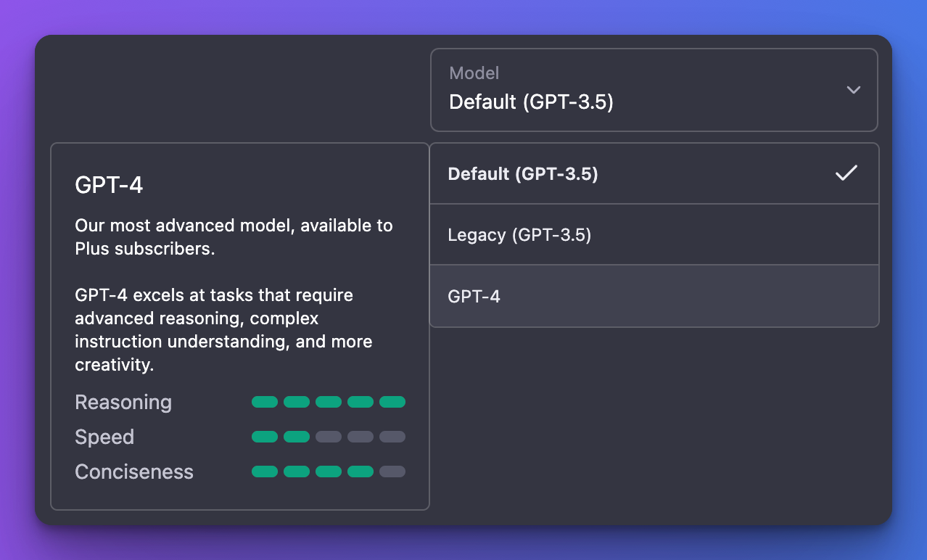Click 'Our most advanced model' description text

click(234, 236)
